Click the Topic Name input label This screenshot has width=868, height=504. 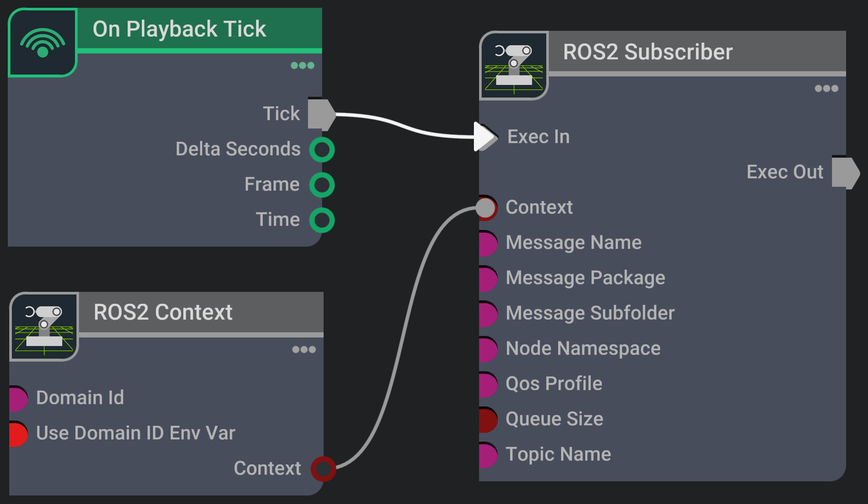[x=558, y=454]
